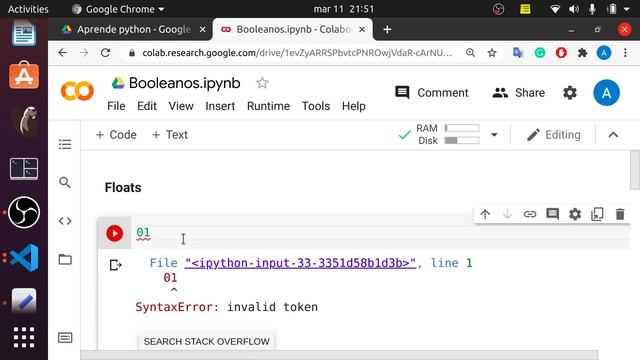Open Google Translate extension icon
This screenshot has height=360, width=640.
pos(518,53)
